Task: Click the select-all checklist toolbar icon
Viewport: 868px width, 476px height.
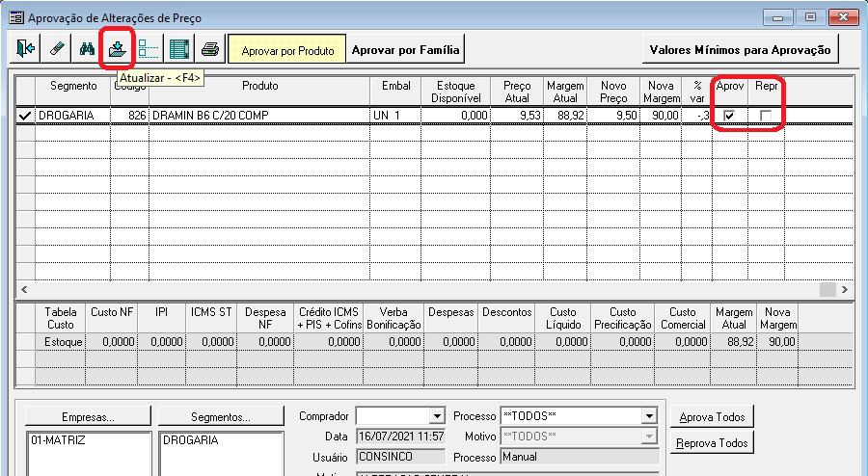Action: point(149,49)
